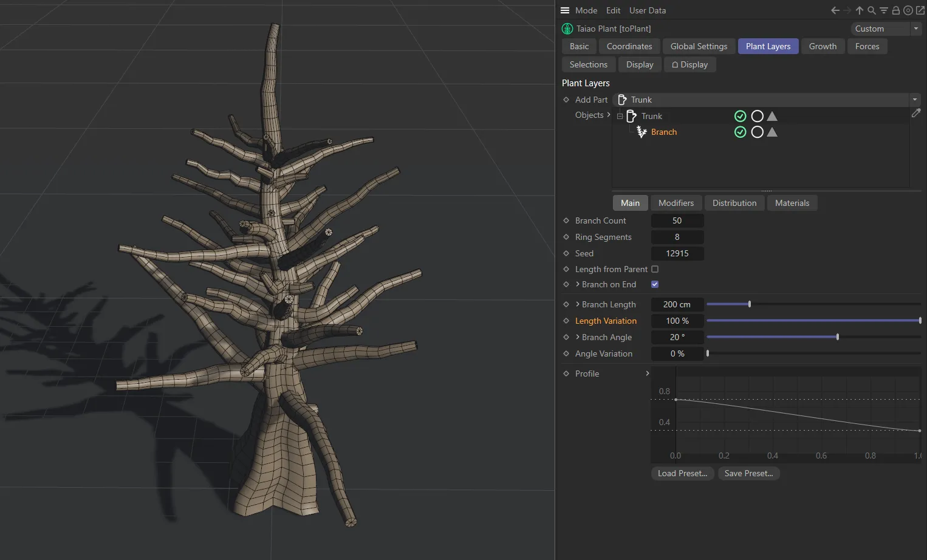The image size is (927, 560).
Task: Toggle the green enable checkmark for Branch
Action: pos(740,132)
